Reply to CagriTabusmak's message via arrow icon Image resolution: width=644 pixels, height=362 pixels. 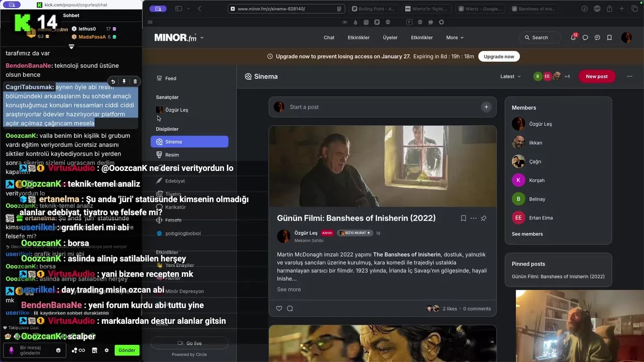[x=113, y=81]
